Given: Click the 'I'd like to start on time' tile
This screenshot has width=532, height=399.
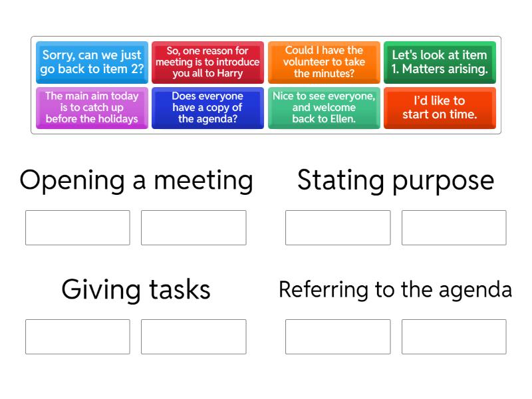Looking at the screenshot, I should pos(440,108).
